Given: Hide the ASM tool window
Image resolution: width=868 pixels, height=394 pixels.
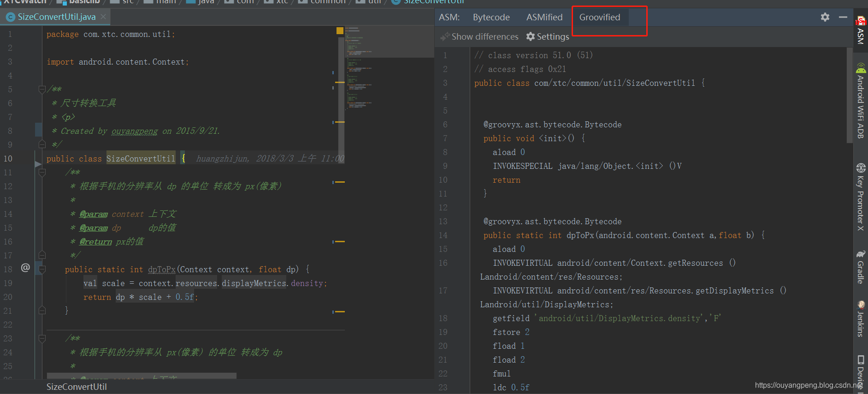Looking at the screenshot, I should (843, 17).
